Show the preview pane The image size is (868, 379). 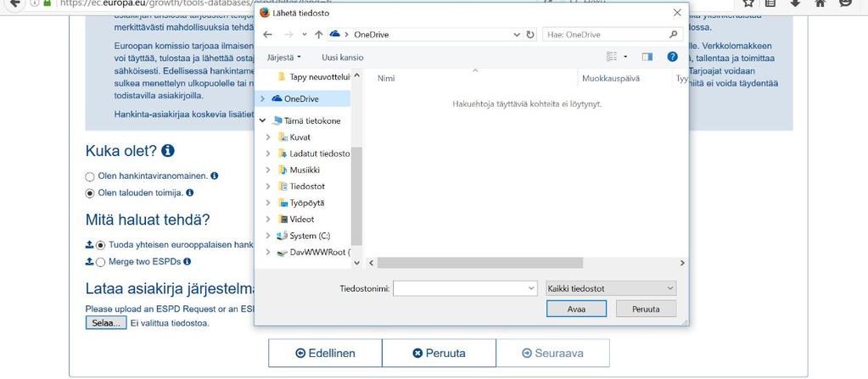[x=647, y=57]
